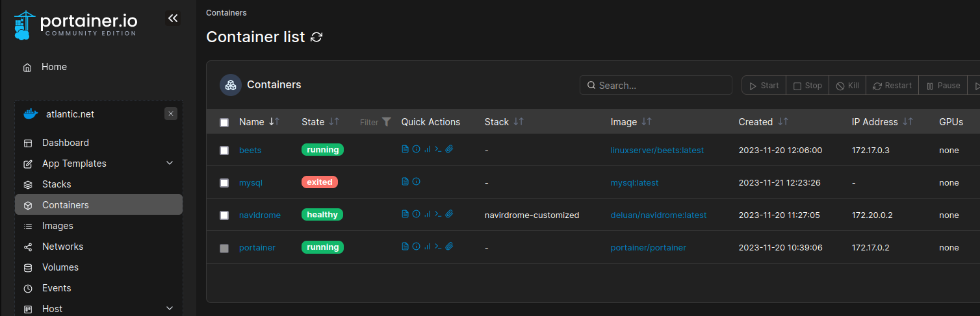Screen dimensions: 980x316
Task: Open the state Filter funnel
Action: tap(386, 122)
